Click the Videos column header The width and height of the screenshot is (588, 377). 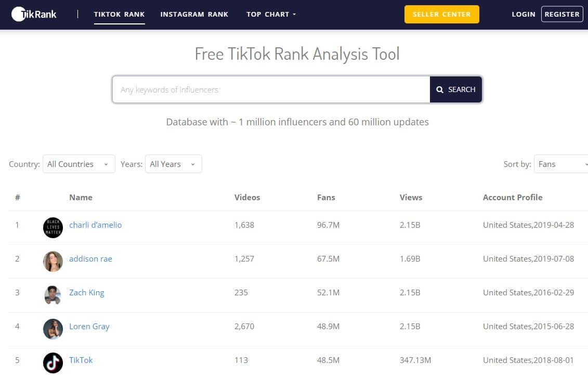(247, 197)
